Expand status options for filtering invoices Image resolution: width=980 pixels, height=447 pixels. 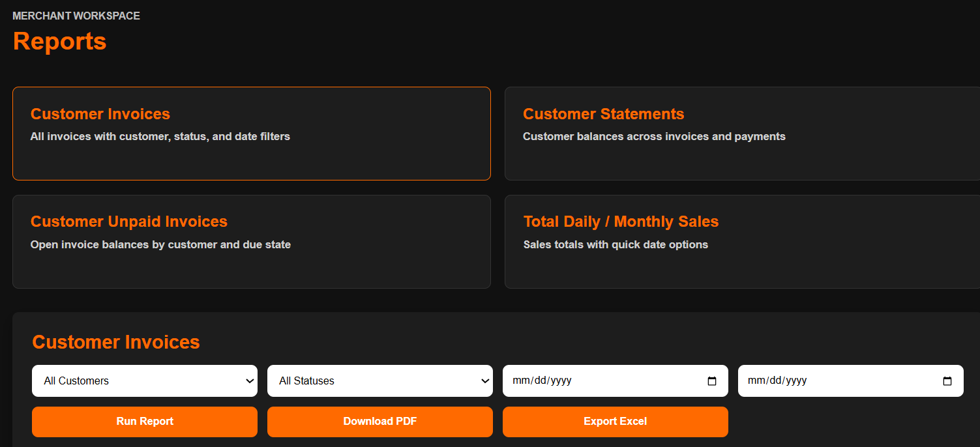point(380,381)
